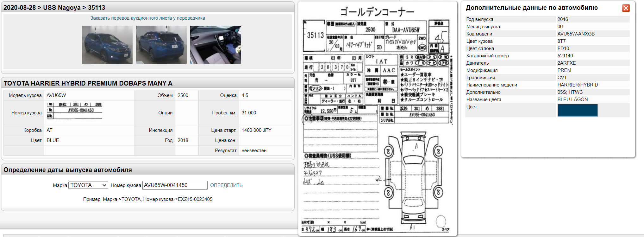Select the rating value 4.5
The height and width of the screenshot is (237, 644).
point(245,95)
